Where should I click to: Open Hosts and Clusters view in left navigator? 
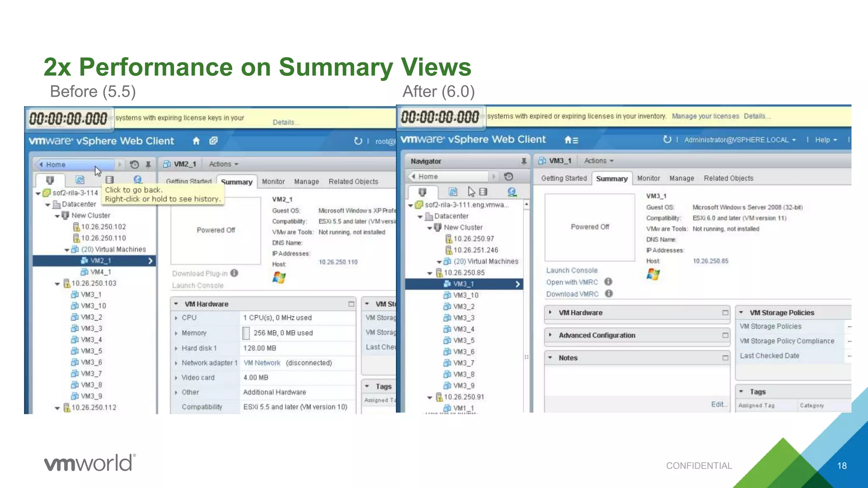pos(50,180)
